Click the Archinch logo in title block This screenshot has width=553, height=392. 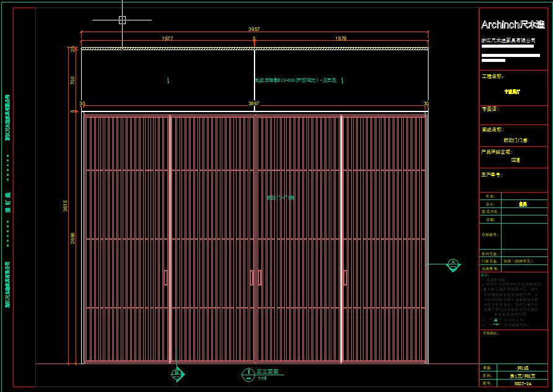click(513, 25)
